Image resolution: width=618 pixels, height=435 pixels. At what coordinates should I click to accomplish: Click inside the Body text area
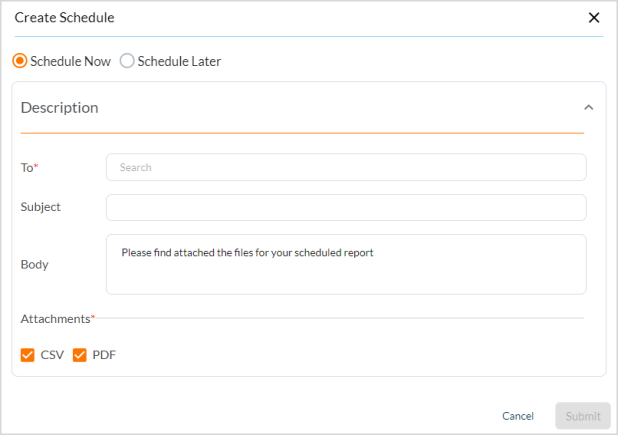coord(346,264)
